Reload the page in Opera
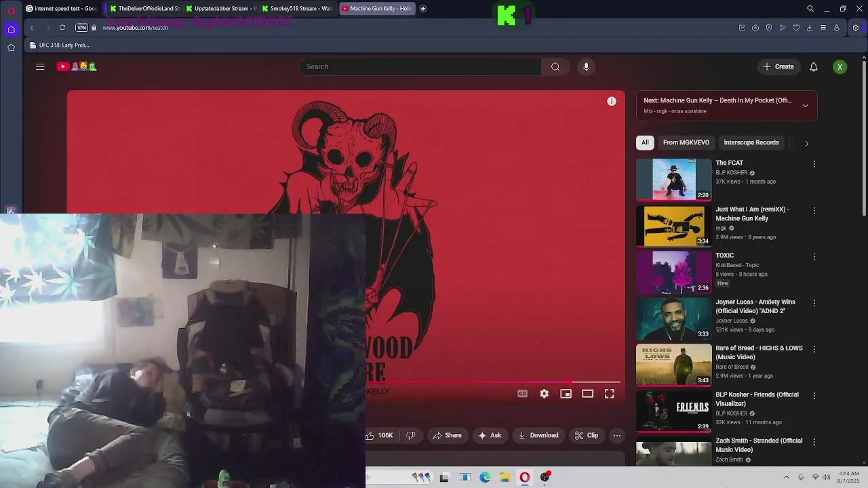Image resolution: width=868 pixels, height=488 pixels. pyautogui.click(x=62, y=27)
